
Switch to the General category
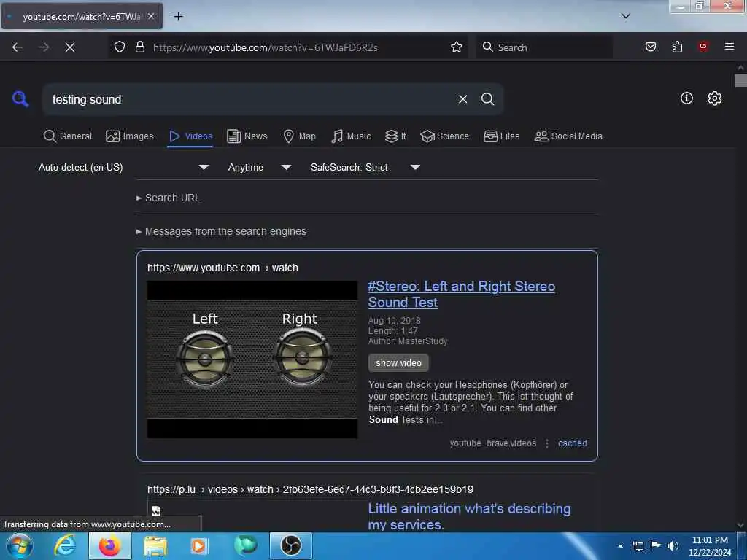click(68, 136)
